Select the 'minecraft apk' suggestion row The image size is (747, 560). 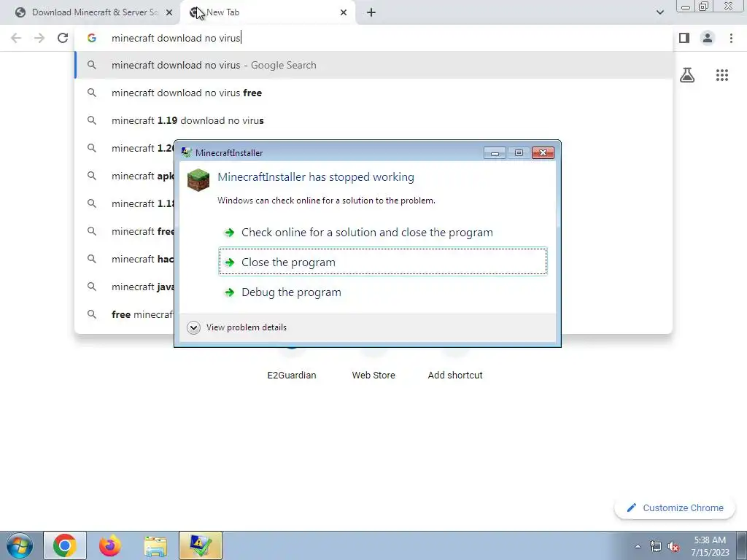[x=124, y=176]
